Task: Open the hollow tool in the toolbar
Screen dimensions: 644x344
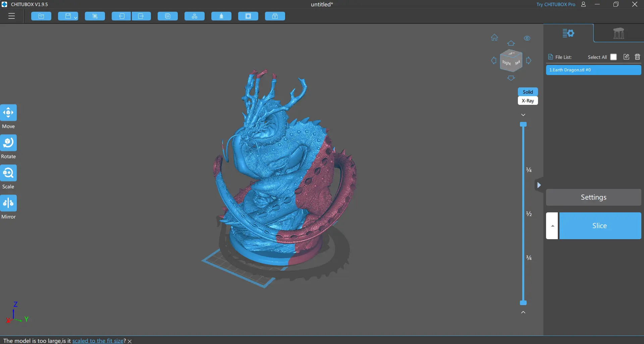Action: point(221,16)
